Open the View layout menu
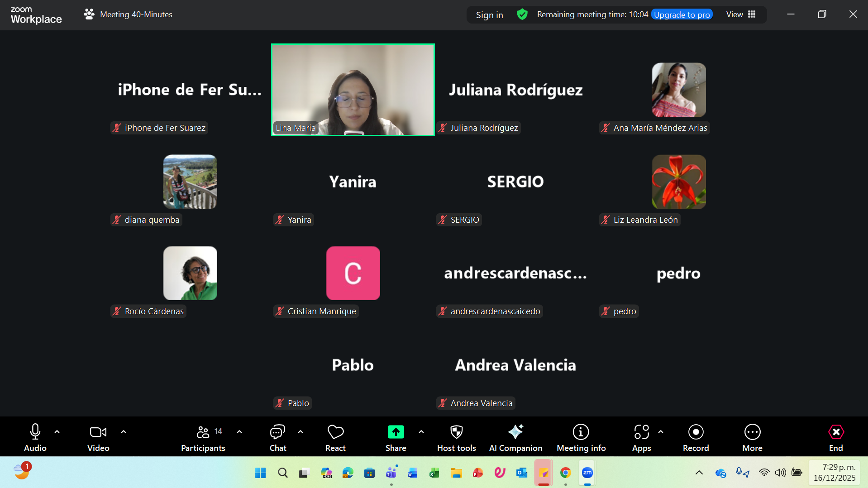 741,14
